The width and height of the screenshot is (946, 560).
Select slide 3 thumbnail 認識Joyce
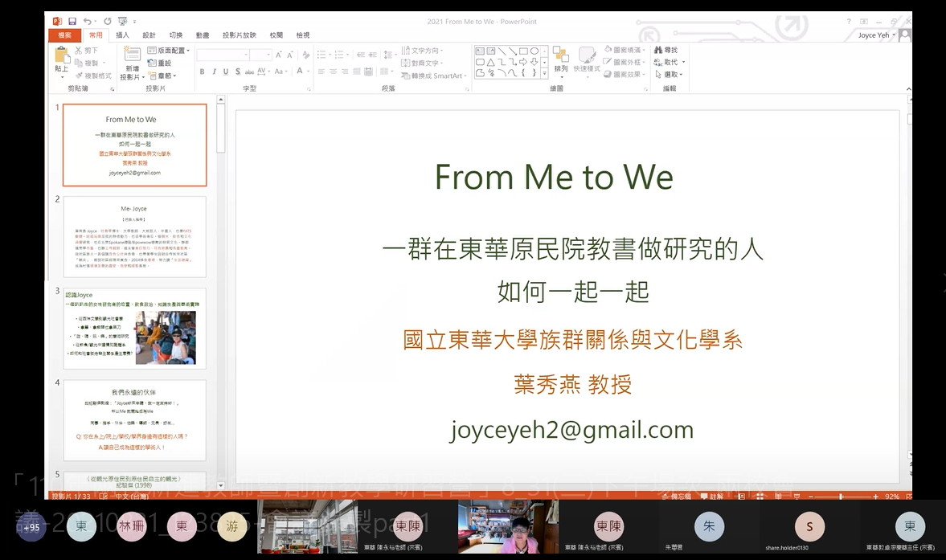pos(134,328)
